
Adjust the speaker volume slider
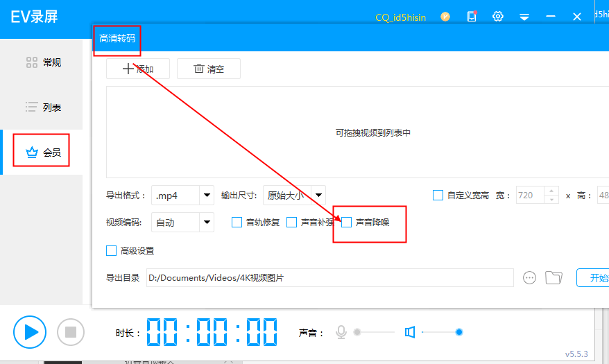[x=442, y=332]
